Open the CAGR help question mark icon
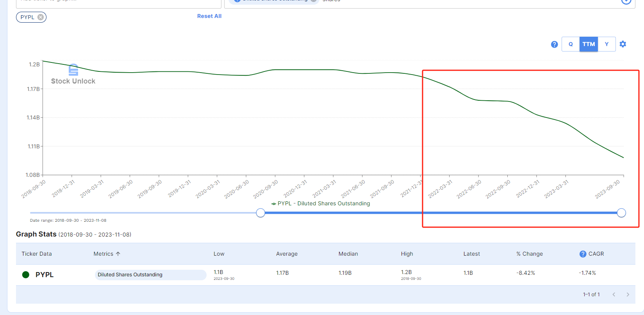The width and height of the screenshot is (644, 315). (x=583, y=254)
